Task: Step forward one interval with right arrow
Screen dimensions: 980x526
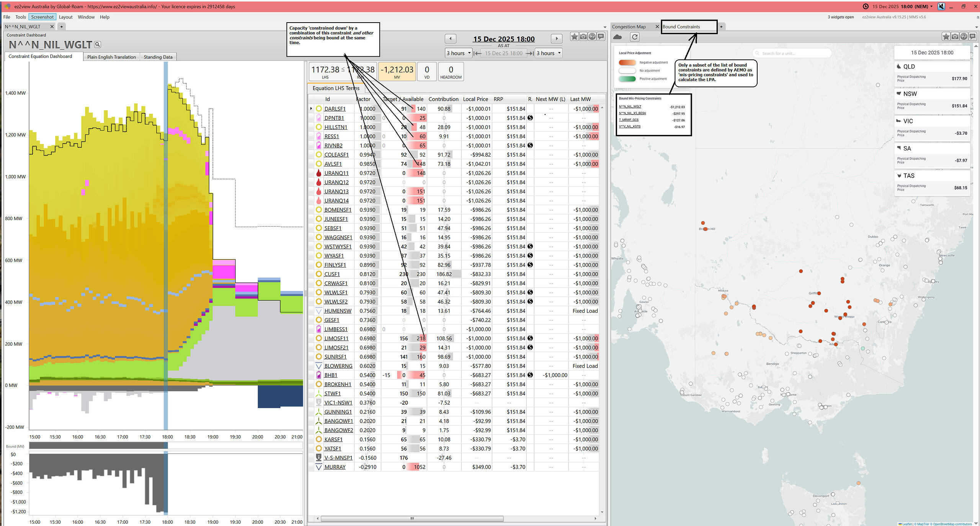Action: [x=557, y=39]
